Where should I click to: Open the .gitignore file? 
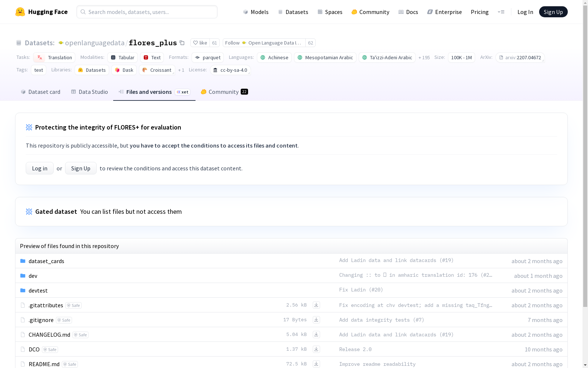tap(41, 320)
